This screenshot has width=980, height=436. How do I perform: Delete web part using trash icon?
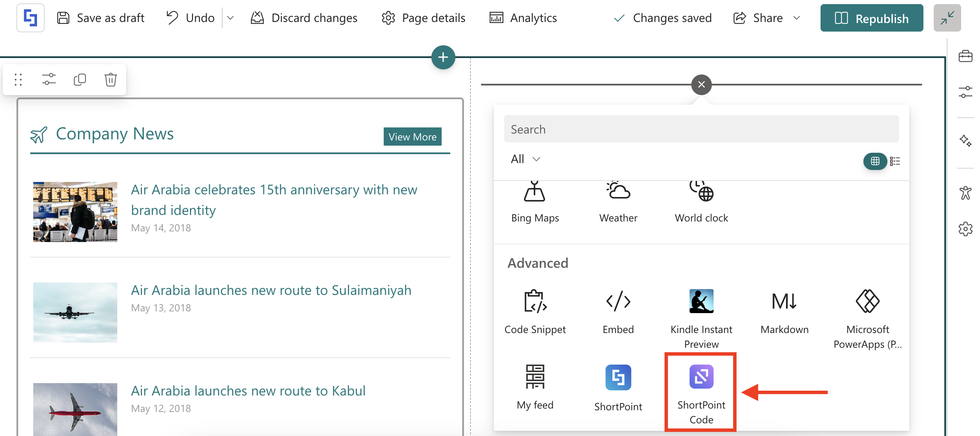pos(110,80)
